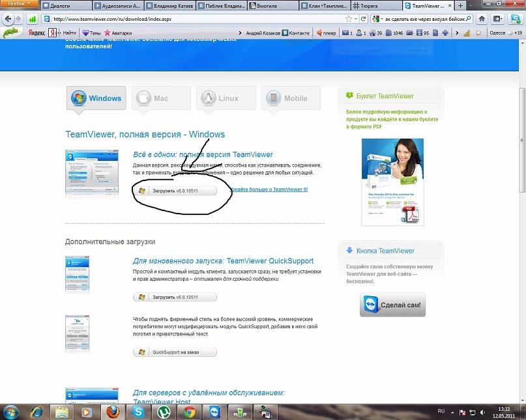Viewport: 526px width, 420px height.
Task: Open Google Chrome from the taskbar
Action: tap(189, 412)
